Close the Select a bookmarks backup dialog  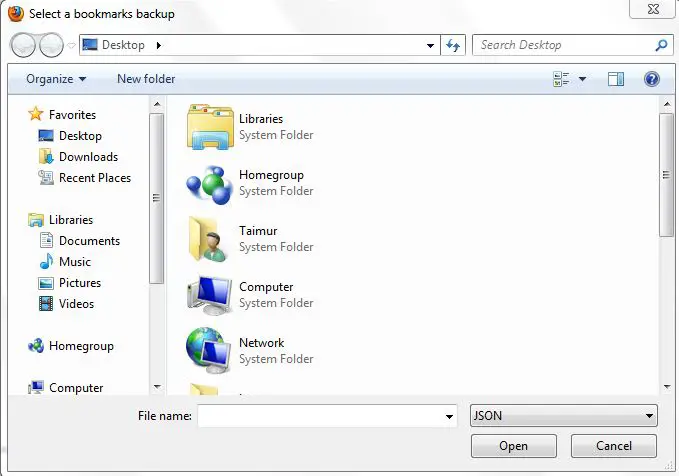coord(653,9)
